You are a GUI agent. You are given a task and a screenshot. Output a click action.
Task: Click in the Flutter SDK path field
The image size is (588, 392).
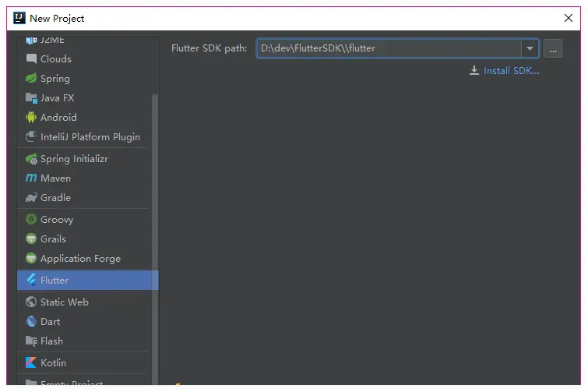389,48
